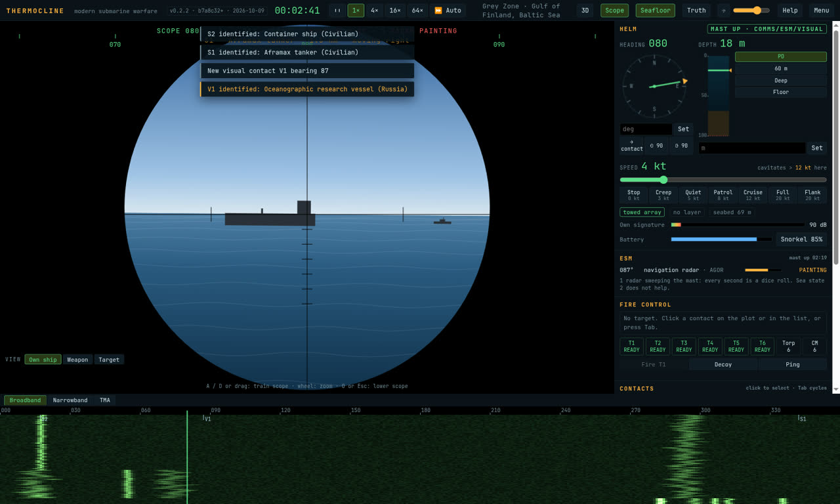Set time compression to 64×
Viewport: 840px width, 504px height.
(x=417, y=10)
